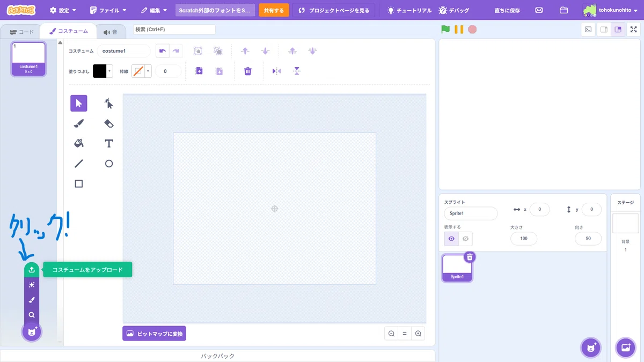Screen dimensions: 644x362
Task: Click the redo arrow button
Action: pos(176,51)
